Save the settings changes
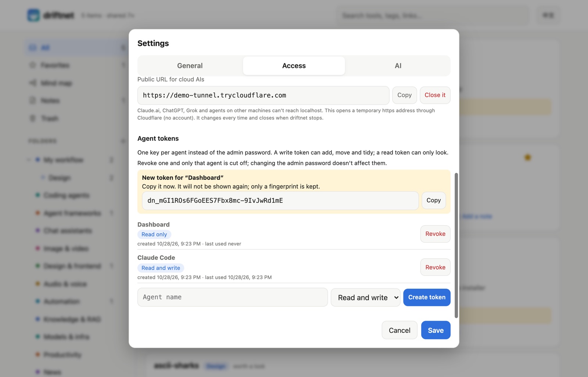588x377 pixels. pyautogui.click(x=436, y=330)
